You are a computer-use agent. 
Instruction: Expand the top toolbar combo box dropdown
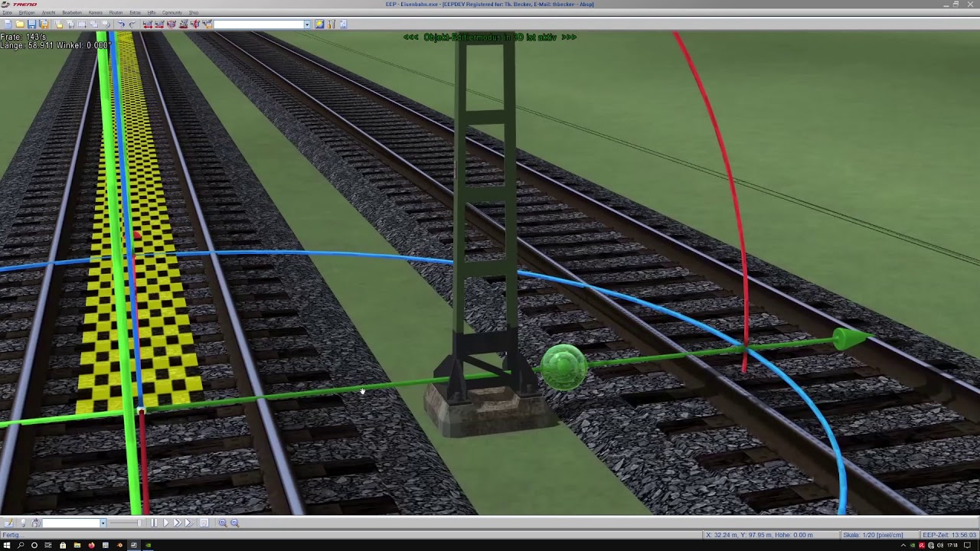[307, 24]
